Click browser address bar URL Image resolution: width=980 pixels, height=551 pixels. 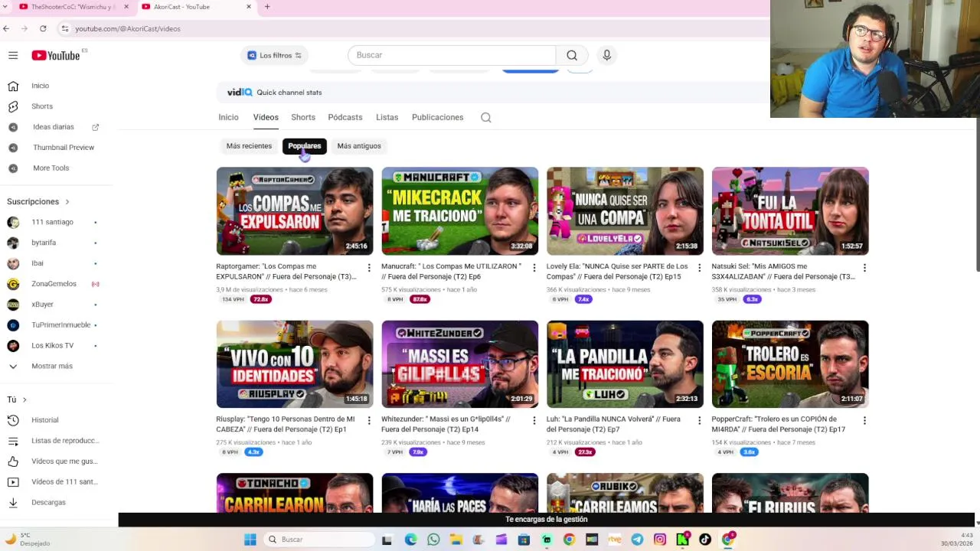coord(128,28)
